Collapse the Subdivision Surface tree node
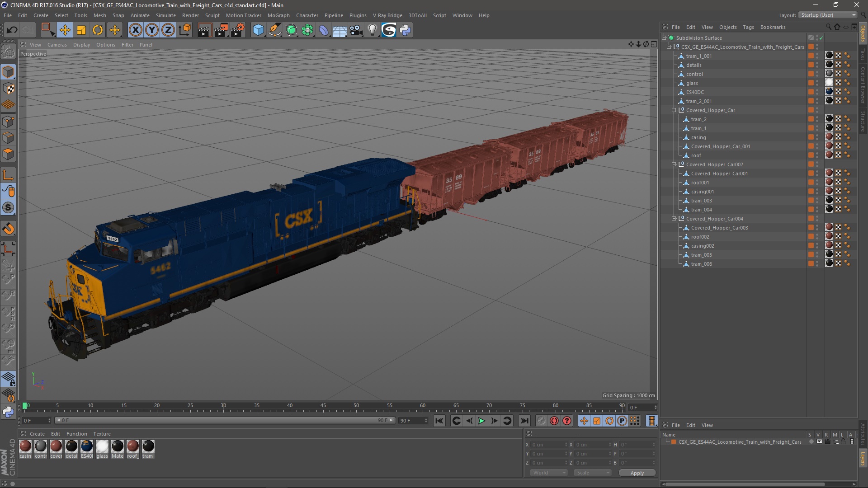868x488 pixels. (x=664, y=38)
